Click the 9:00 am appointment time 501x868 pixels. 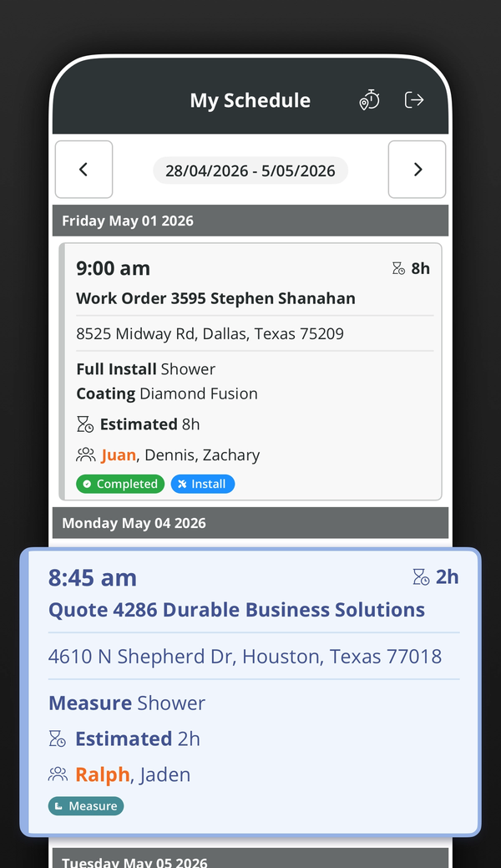point(113,268)
